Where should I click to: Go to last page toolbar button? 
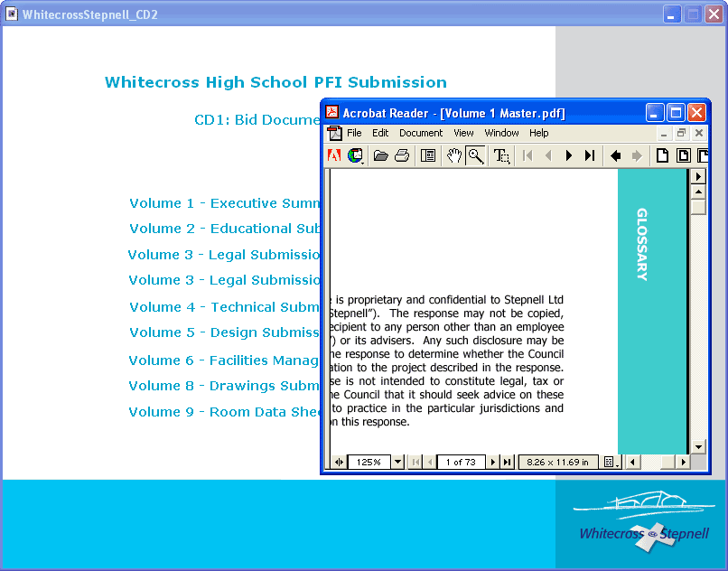(590, 155)
